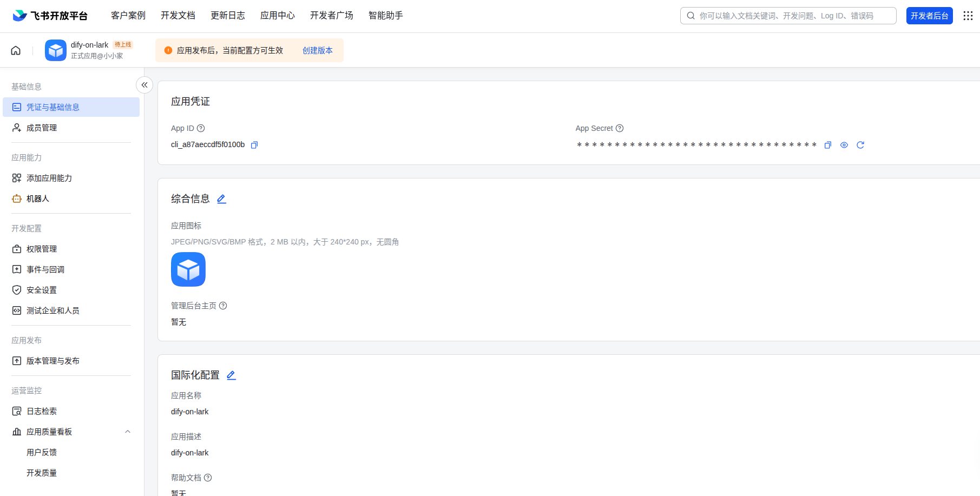Screen dimensions: 980x496
Task: Click the 安全设置 shield icon
Action: (17, 290)
